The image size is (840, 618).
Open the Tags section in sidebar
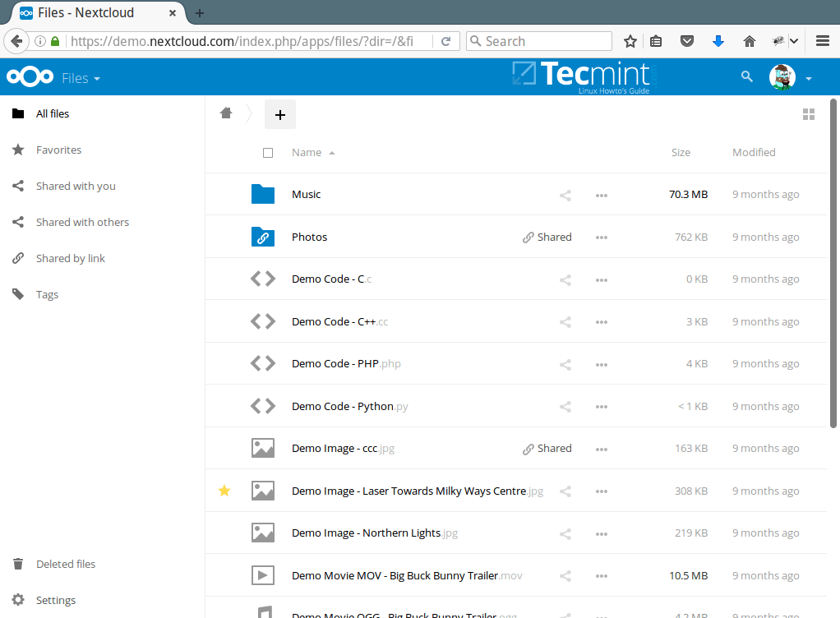tap(47, 294)
